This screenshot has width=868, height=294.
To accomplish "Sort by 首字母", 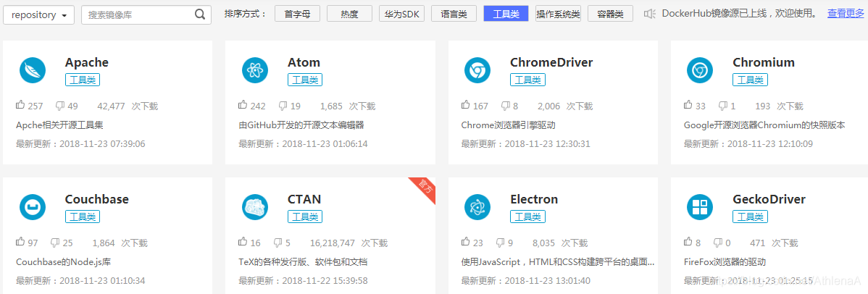I will click(x=297, y=14).
